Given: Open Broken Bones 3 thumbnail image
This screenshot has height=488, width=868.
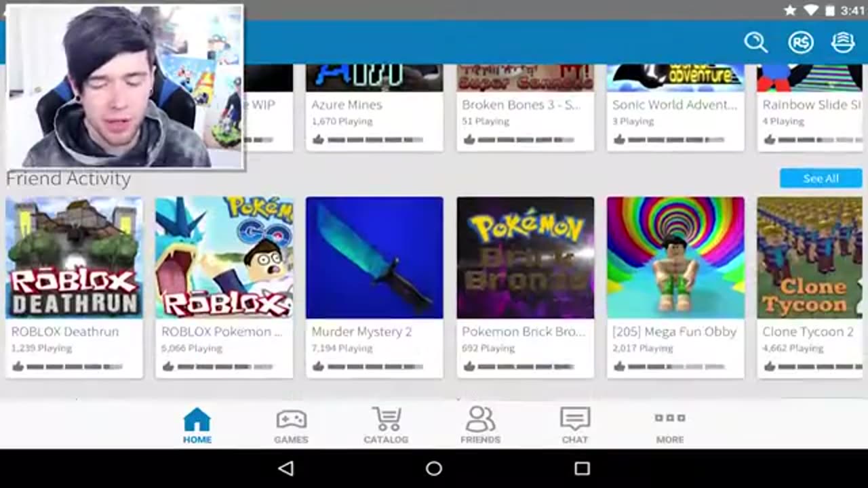Looking at the screenshot, I should (526, 77).
